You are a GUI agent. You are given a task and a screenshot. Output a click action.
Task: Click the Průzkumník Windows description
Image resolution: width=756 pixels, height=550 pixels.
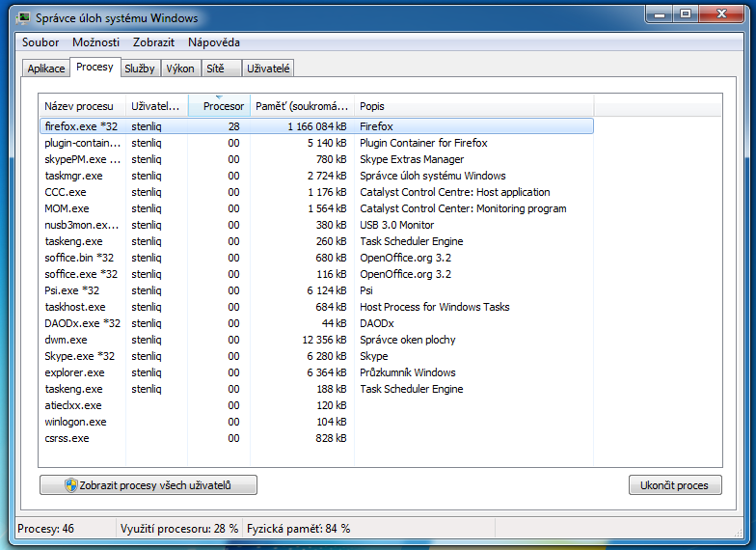407,372
